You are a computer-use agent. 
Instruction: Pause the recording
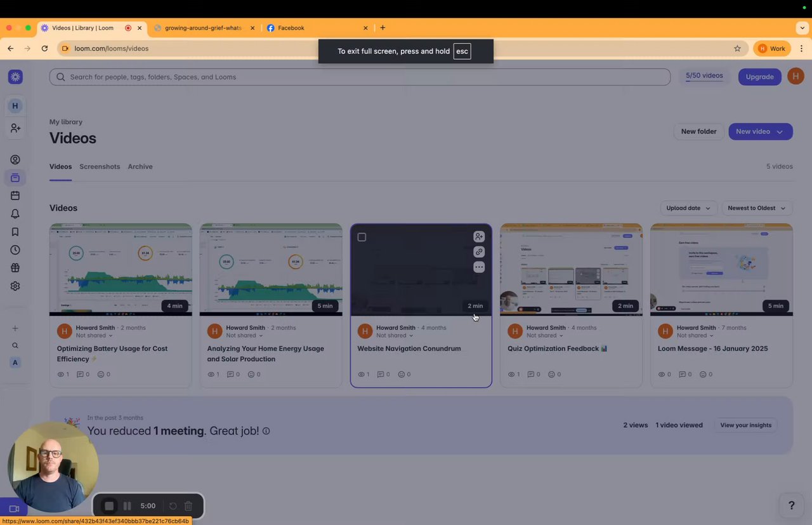127,506
